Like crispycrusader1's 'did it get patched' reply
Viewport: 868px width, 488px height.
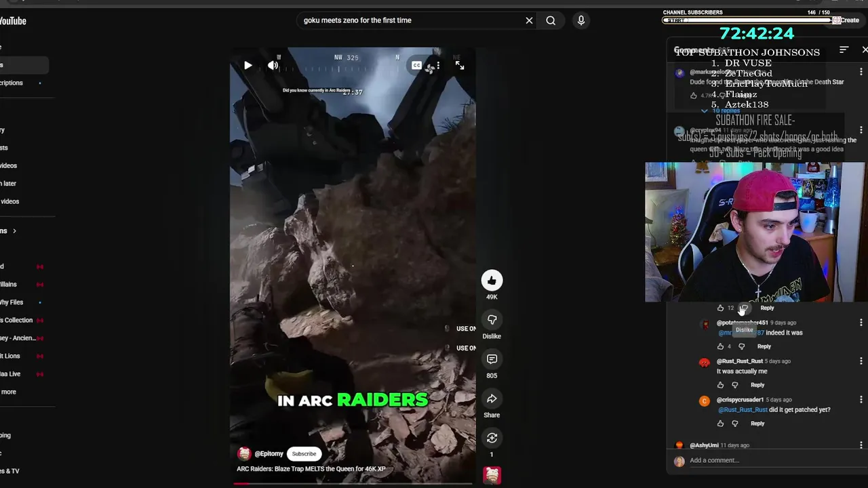pos(721,424)
